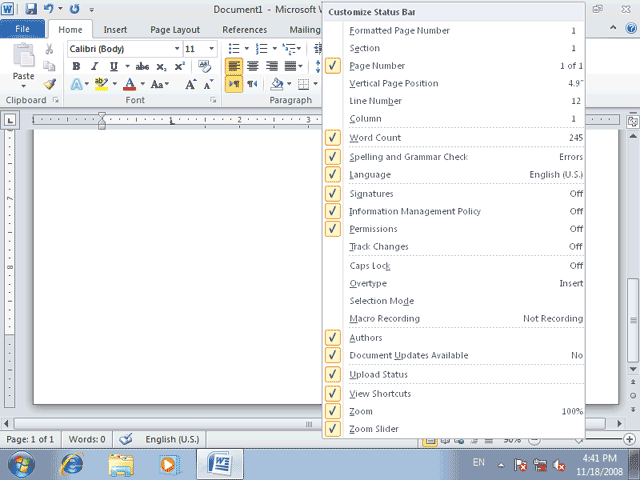Click English (U.S.) language in status bar
Screen dimensions: 640x480
coord(172,439)
